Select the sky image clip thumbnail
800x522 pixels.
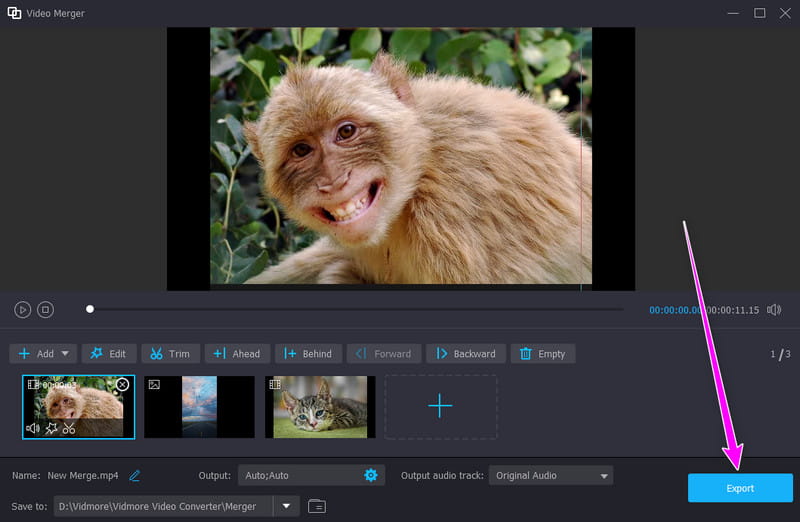pyautogui.click(x=199, y=407)
